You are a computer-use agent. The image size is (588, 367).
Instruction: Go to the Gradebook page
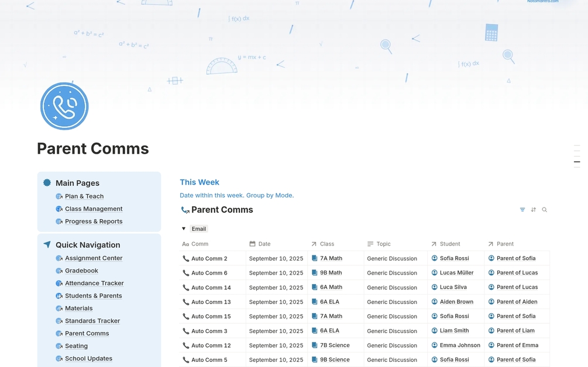(81, 271)
